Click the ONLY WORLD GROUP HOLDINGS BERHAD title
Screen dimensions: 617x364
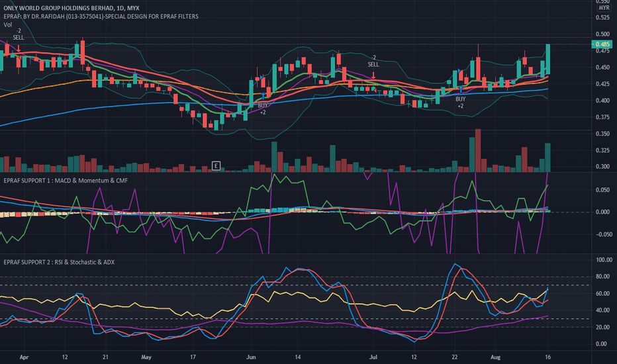click(x=71, y=8)
